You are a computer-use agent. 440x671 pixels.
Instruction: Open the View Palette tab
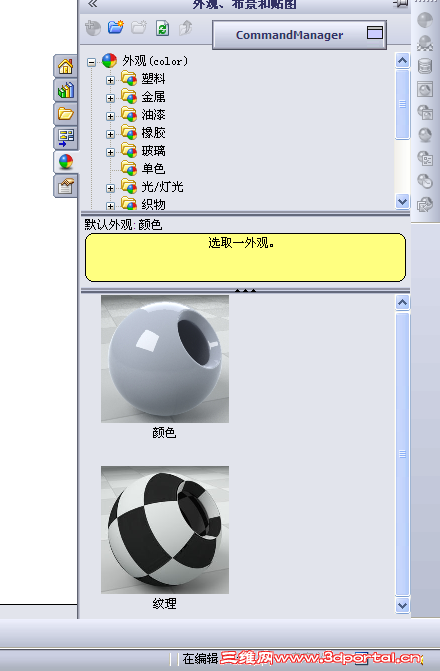(65, 137)
